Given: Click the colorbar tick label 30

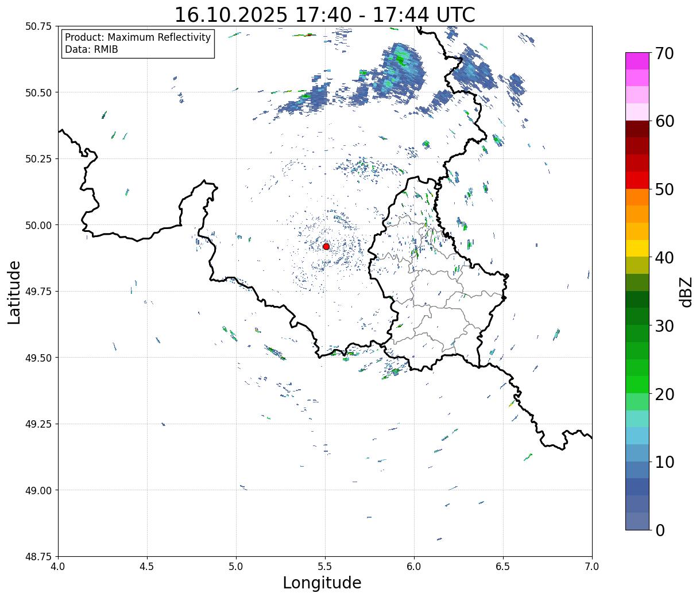Looking at the screenshot, I should tap(664, 326).
